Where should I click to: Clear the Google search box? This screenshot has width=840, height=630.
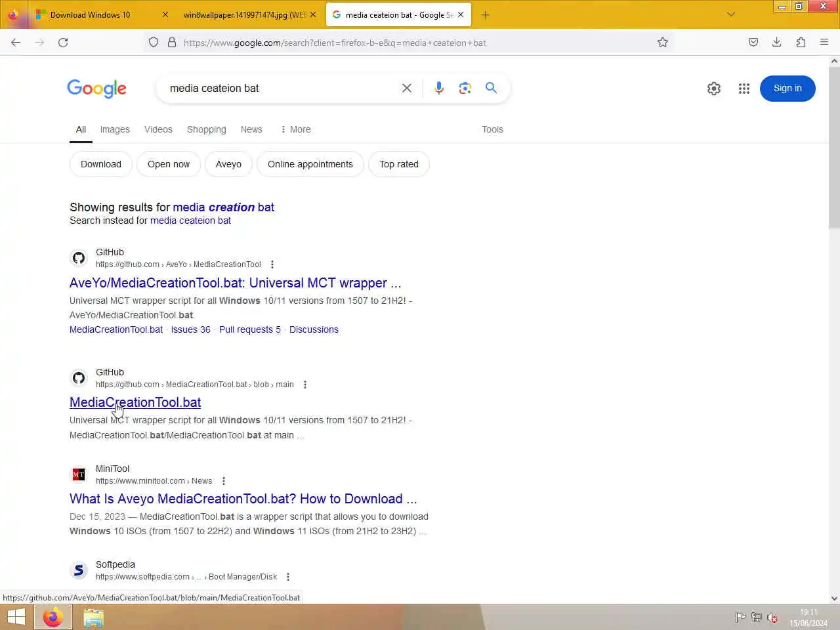(407, 88)
